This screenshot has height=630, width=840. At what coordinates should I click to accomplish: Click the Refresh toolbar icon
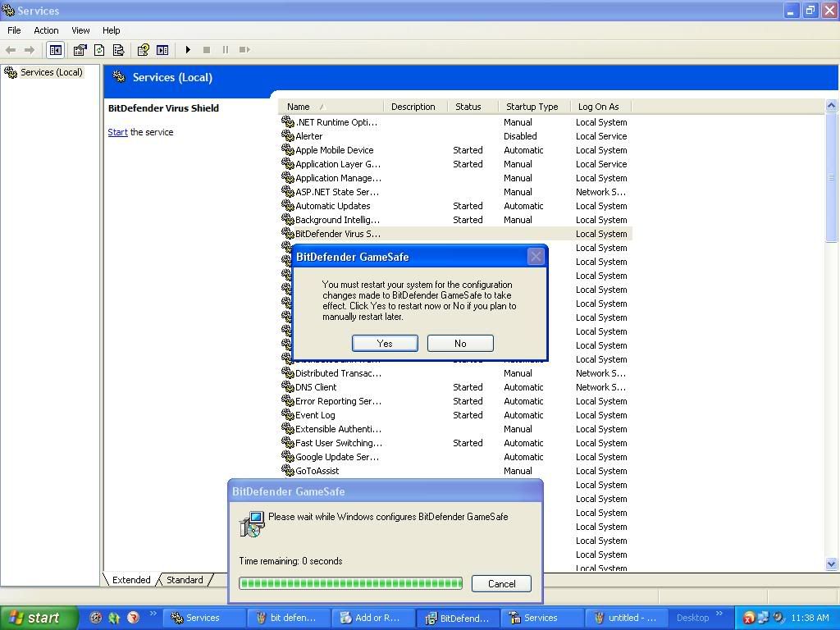99,50
